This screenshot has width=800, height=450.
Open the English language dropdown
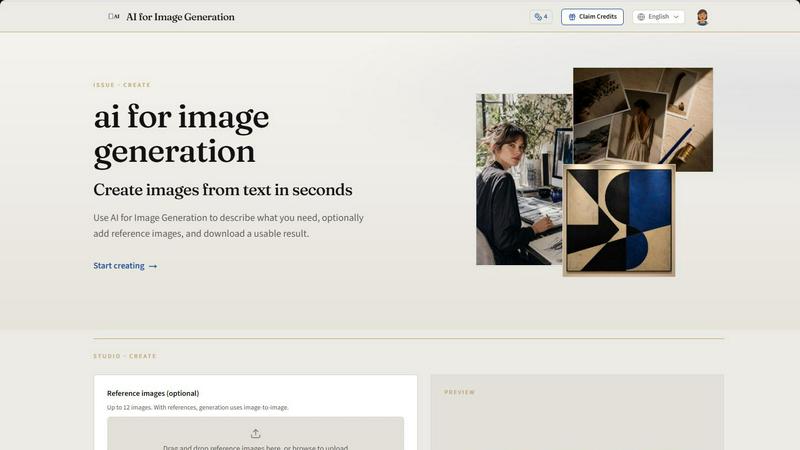[658, 17]
